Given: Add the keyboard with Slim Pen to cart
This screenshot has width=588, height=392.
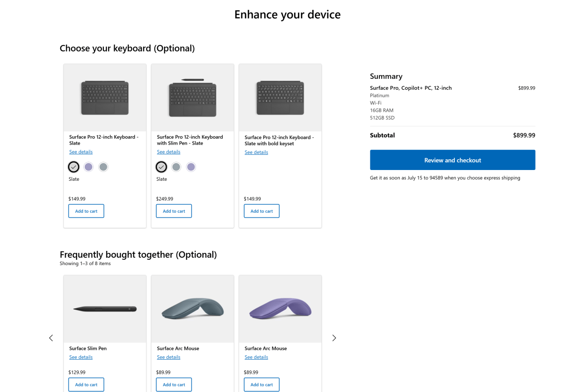Looking at the screenshot, I should 173,211.
